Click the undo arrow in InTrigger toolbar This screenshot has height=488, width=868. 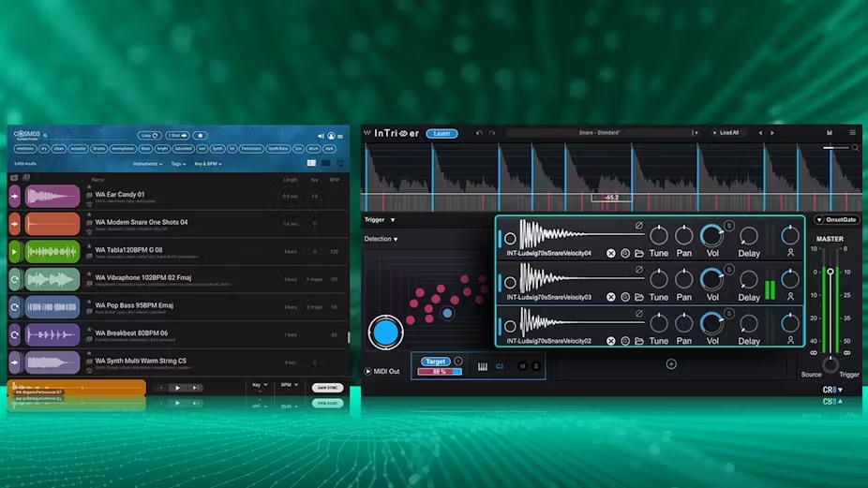click(478, 133)
